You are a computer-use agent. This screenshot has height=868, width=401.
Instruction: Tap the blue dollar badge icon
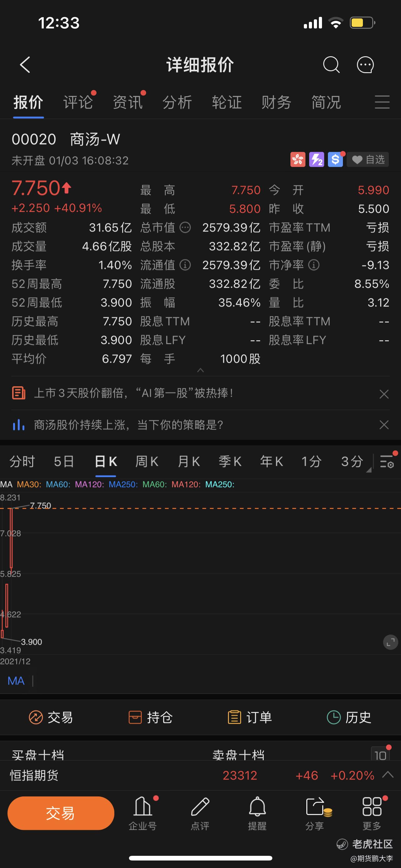tap(335, 159)
